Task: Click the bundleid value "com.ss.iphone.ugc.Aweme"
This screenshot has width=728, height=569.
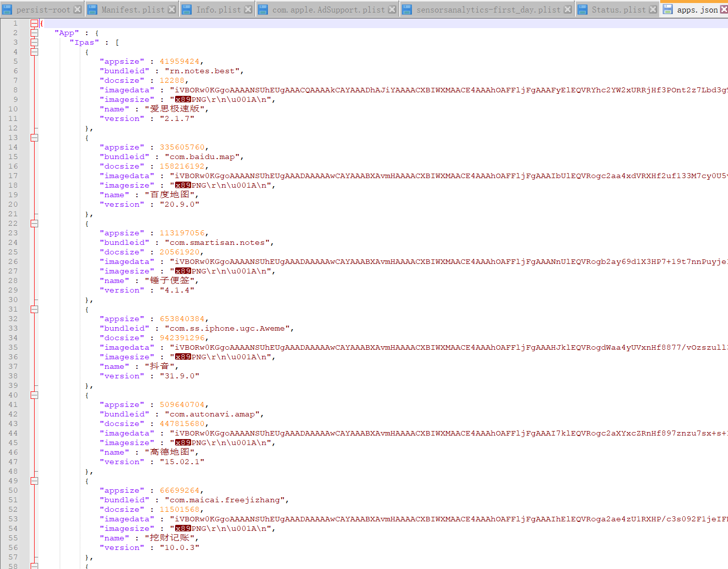Action: 227,328
